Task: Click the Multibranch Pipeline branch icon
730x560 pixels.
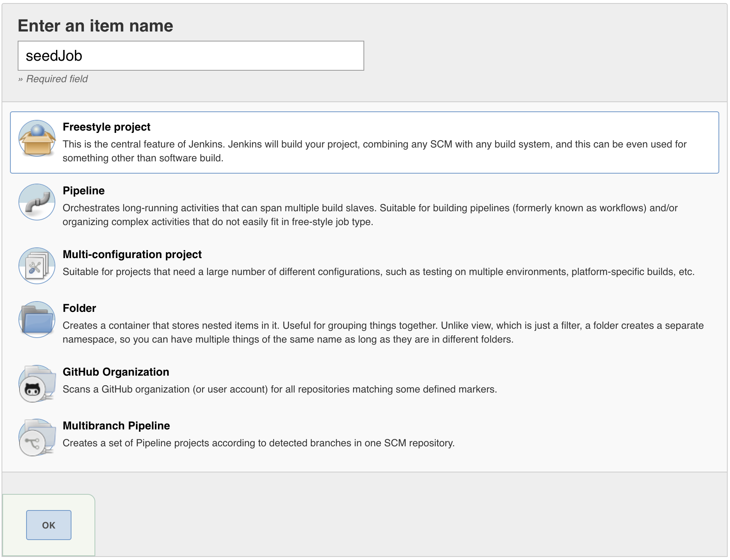Action: pyautogui.click(x=37, y=437)
